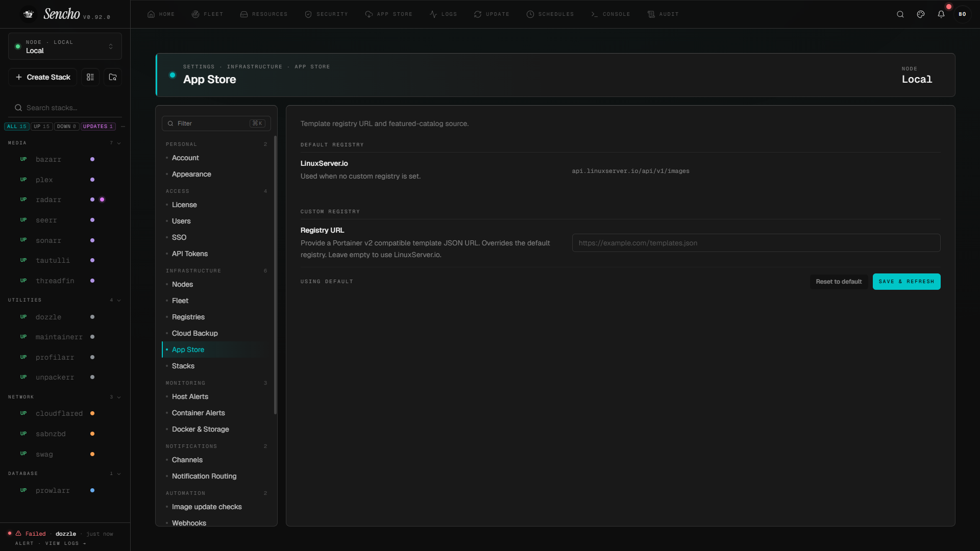
Task: Open the Security tab
Action: tap(326, 14)
